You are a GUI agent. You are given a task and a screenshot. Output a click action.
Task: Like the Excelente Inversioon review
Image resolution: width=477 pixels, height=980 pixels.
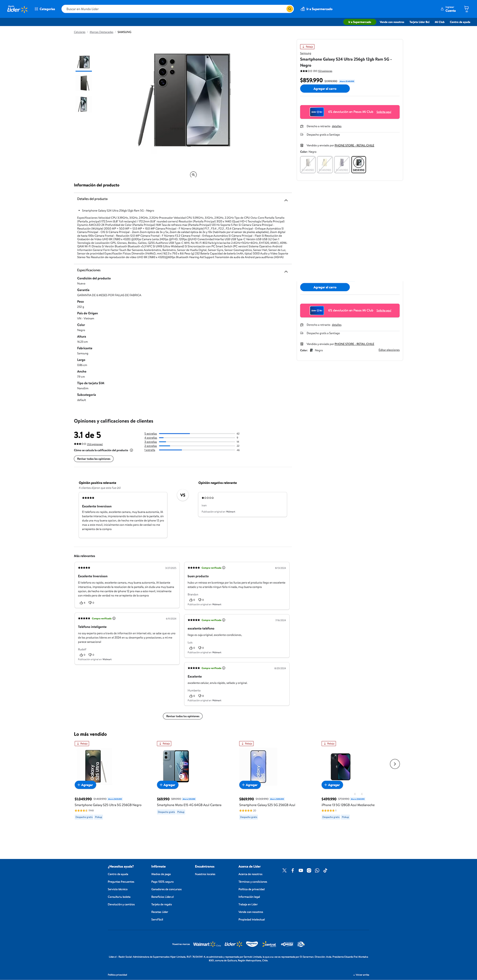point(82,603)
